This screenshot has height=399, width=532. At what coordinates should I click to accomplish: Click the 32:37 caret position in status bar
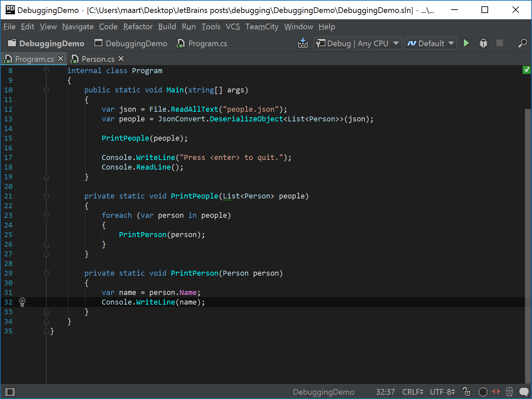click(x=385, y=392)
